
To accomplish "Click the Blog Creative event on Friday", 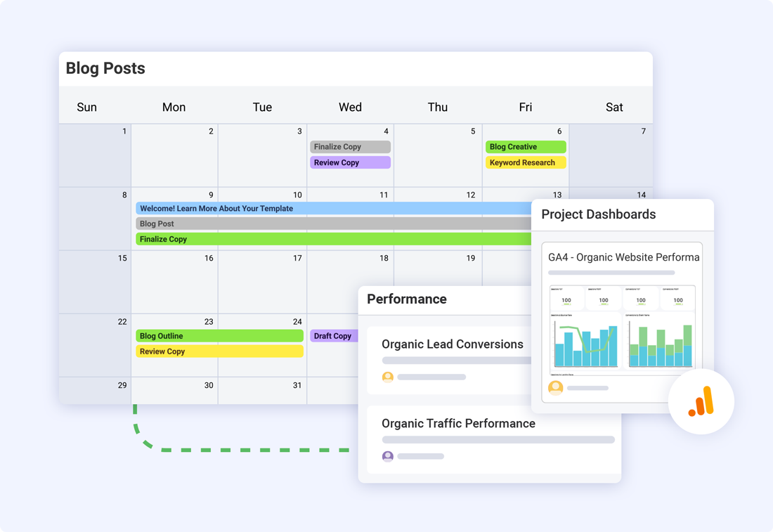I will pyautogui.click(x=526, y=146).
